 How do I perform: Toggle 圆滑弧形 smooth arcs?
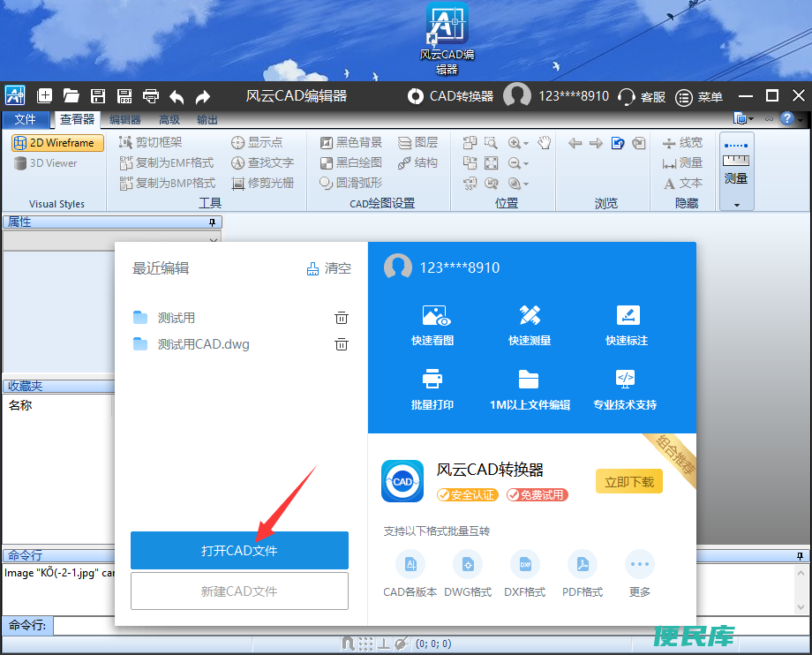[x=350, y=184]
